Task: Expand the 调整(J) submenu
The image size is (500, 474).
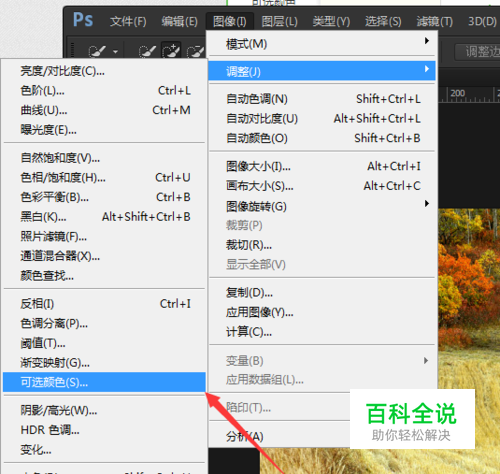Action: point(322,71)
